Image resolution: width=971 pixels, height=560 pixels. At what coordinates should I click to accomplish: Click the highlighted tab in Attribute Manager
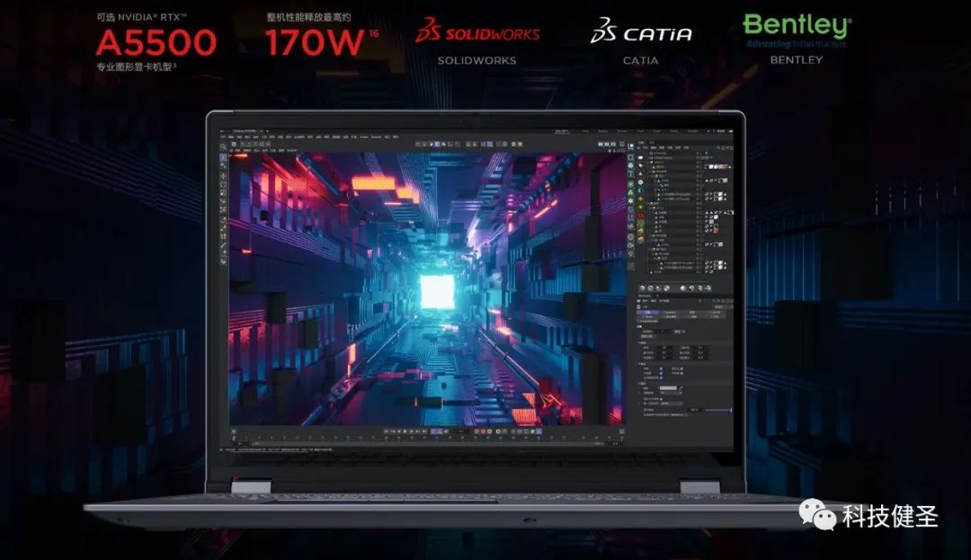(x=649, y=312)
